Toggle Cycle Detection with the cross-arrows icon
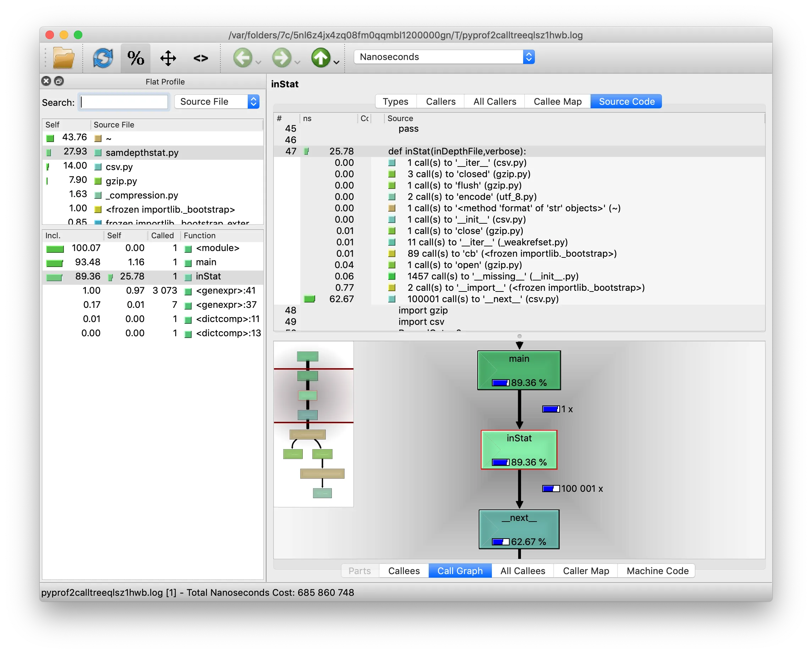 [168, 58]
